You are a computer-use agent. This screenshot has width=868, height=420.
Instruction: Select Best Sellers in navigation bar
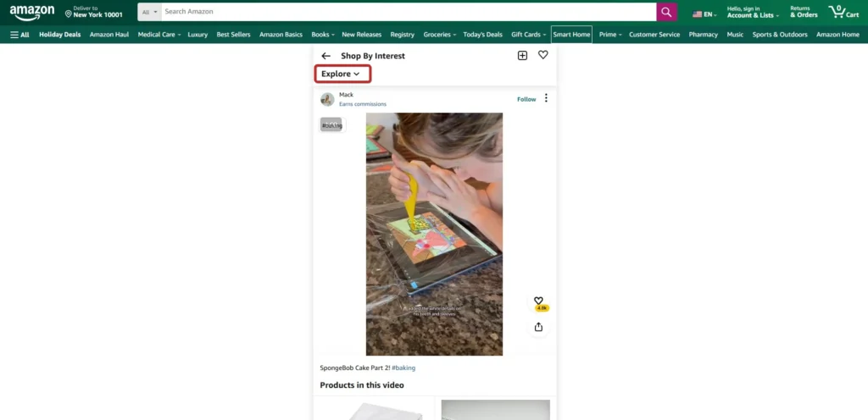tap(233, 35)
